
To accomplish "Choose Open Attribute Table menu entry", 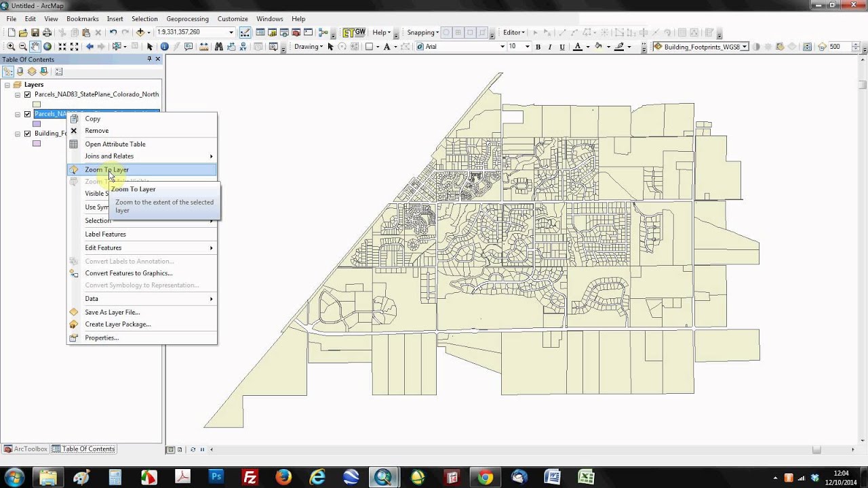I will pos(142,144).
